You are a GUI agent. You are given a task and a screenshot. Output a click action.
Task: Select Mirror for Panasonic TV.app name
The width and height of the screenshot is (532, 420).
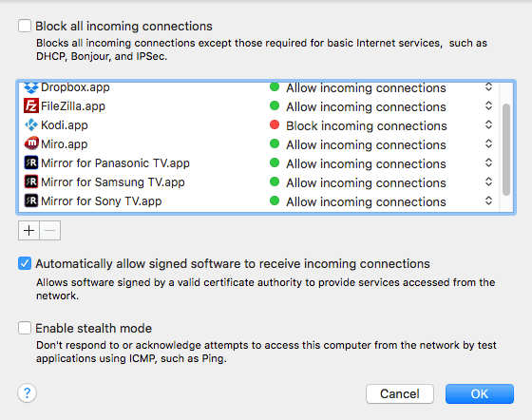click(x=115, y=163)
